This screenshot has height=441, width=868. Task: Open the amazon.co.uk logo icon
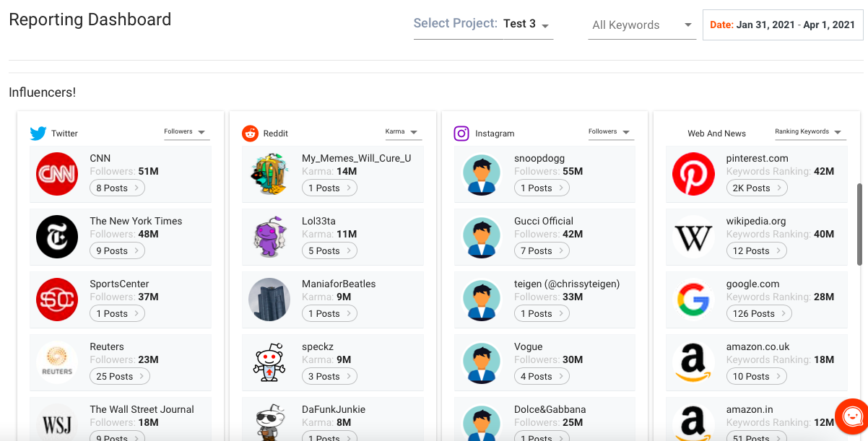pyautogui.click(x=693, y=362)
